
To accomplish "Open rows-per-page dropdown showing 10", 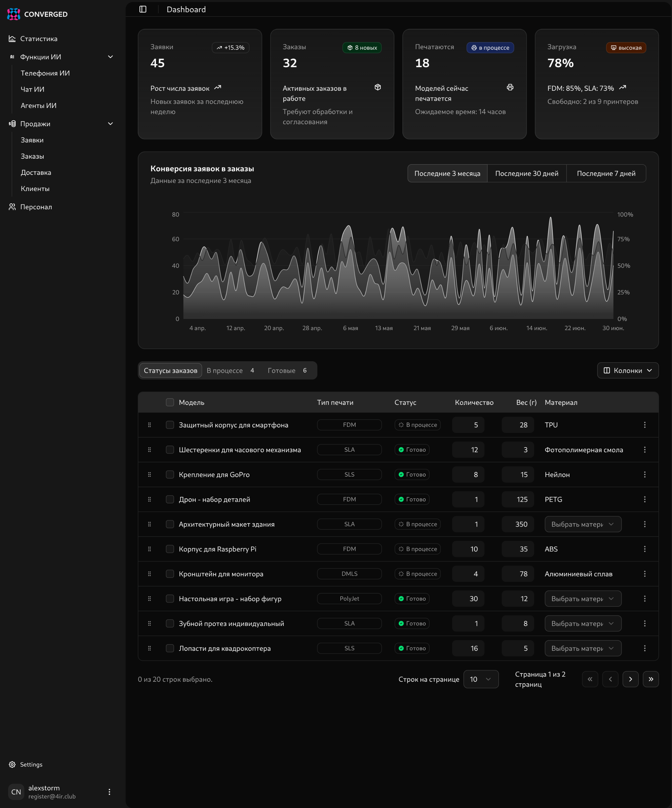I will point(480,679).
